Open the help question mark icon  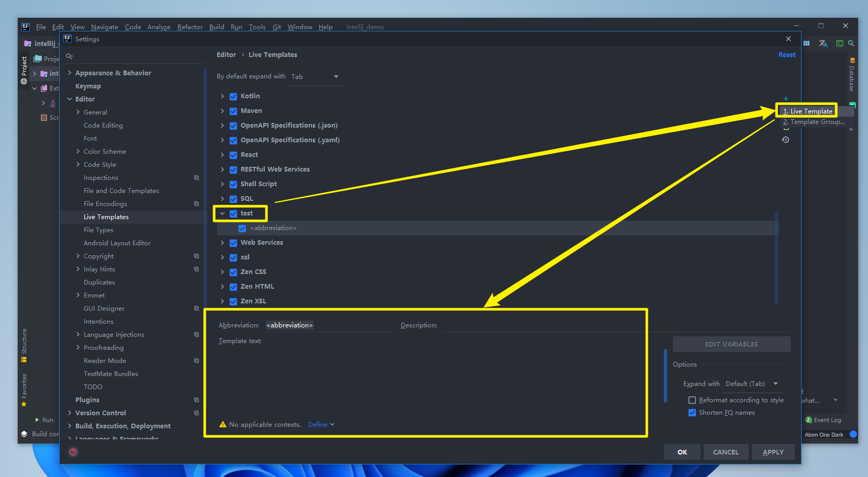point(73,452)
